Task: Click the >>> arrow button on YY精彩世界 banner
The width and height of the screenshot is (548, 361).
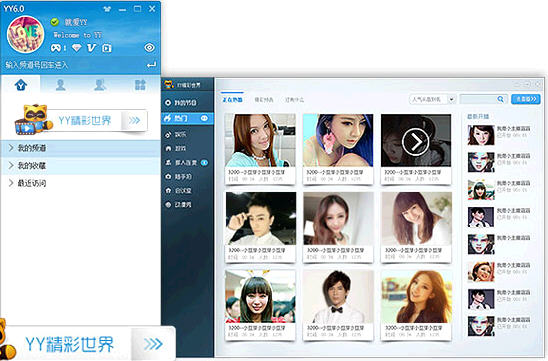Action: [134, 121]
